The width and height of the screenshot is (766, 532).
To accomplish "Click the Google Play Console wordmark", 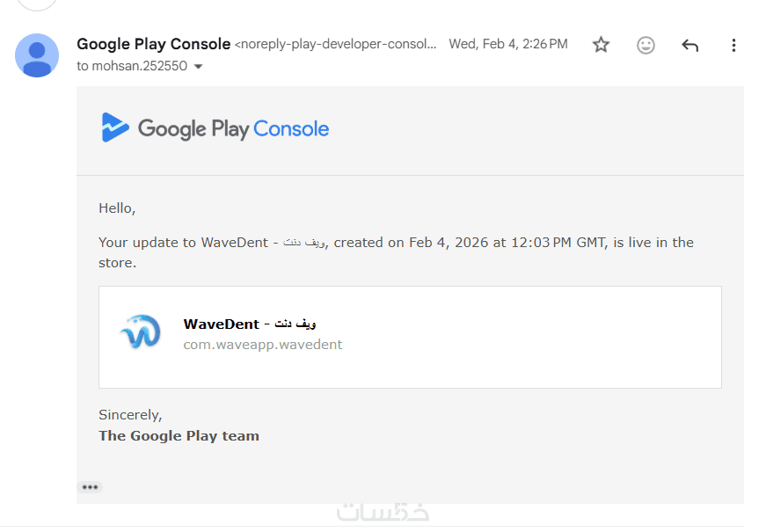I will (x=233, y=129).
